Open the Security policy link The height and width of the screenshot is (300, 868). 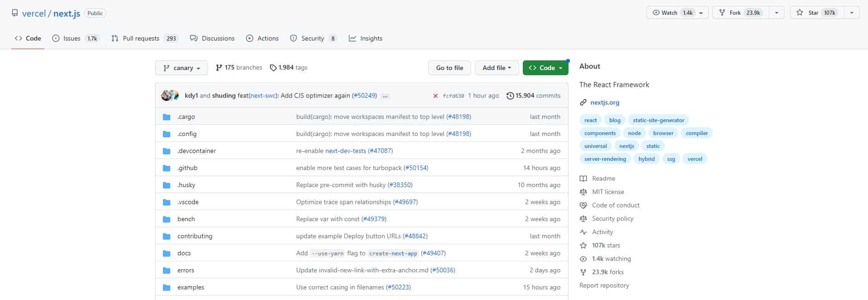click(613, 219)
